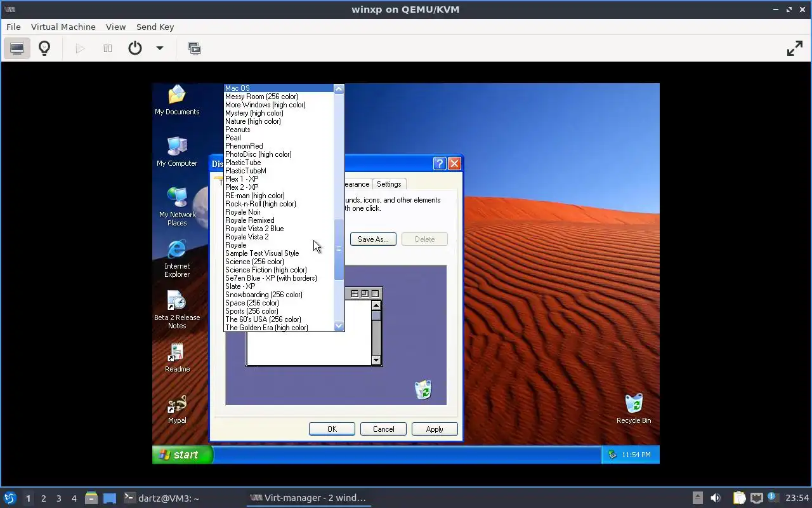Select Se7en Blue - XP (with borders)
This screenshot has height=508, width=812.
[279, 278]
